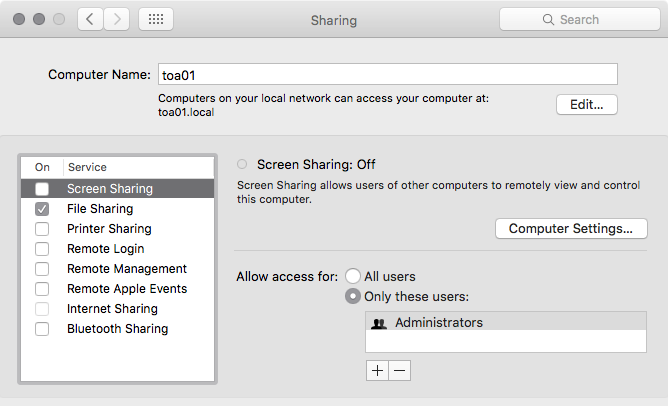Screen dimensions: 668x406
Task: Select the All users radio button
Action: 353,276
